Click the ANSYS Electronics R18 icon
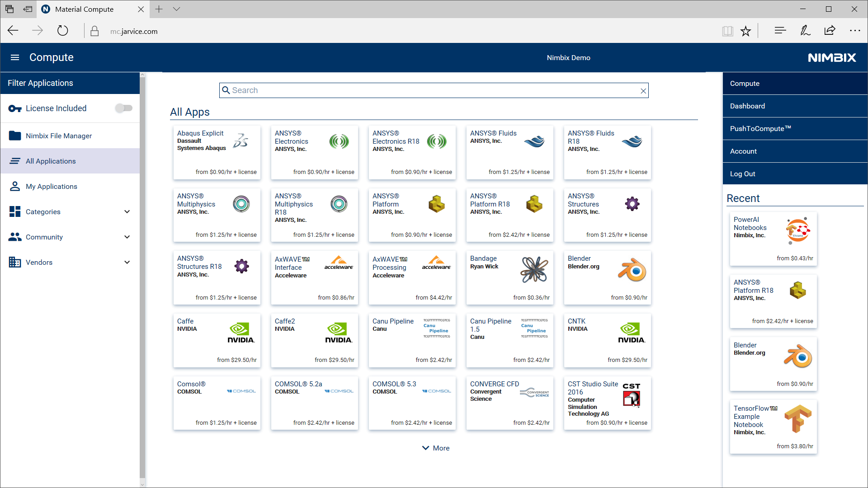This screenshot has height=488, width=868. click(x=436, y=141)
